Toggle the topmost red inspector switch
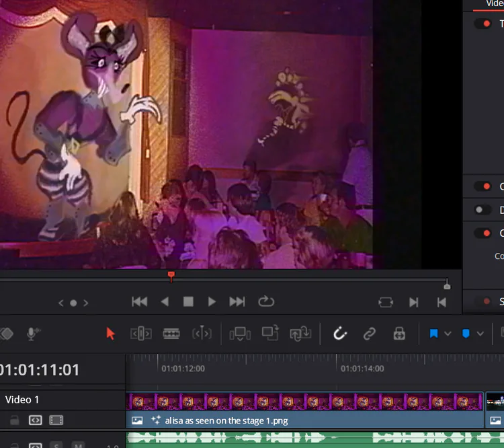The width and height of the screenshot is (504, 448). pos(483,24)
